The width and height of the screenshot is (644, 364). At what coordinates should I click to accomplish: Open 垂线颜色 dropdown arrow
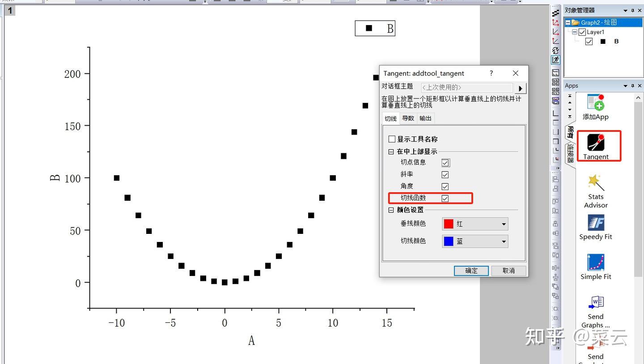[504, 224]
